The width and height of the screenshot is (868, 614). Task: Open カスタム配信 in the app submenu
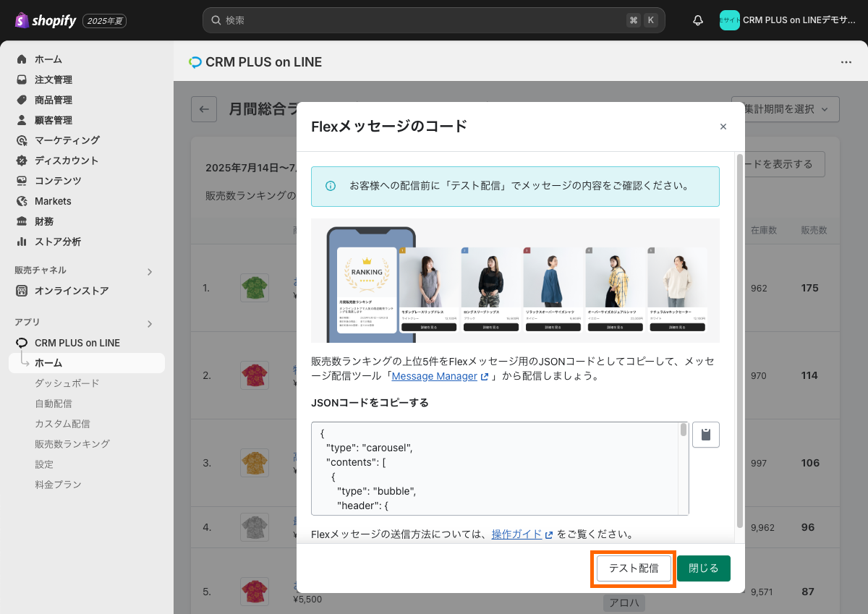pos(63,424)
